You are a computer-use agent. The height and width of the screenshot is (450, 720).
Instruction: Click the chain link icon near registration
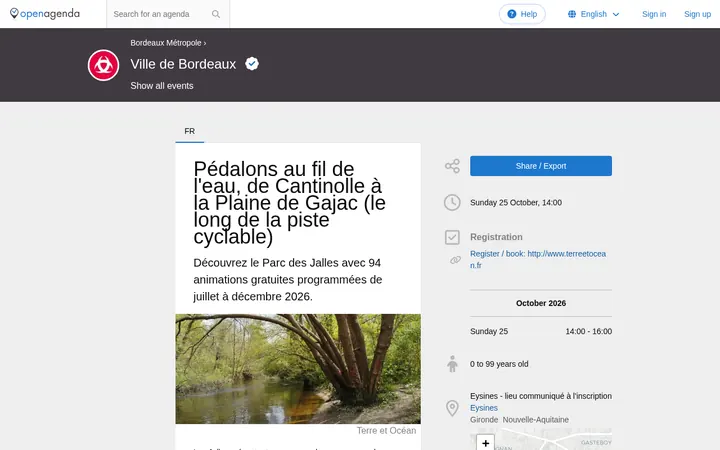click(455, 260)
